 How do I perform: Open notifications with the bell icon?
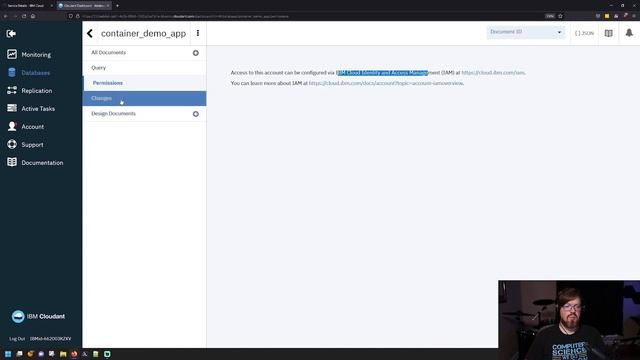pos(629,33)
